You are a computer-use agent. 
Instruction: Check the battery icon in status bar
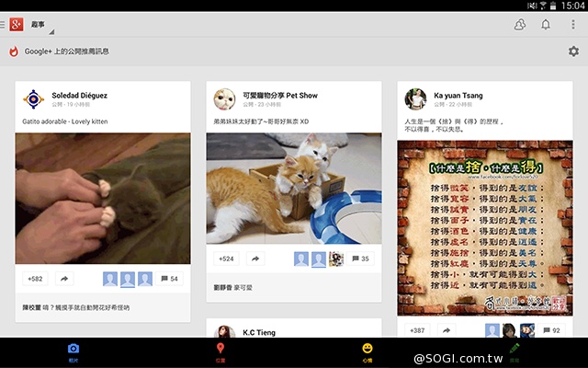553,6
